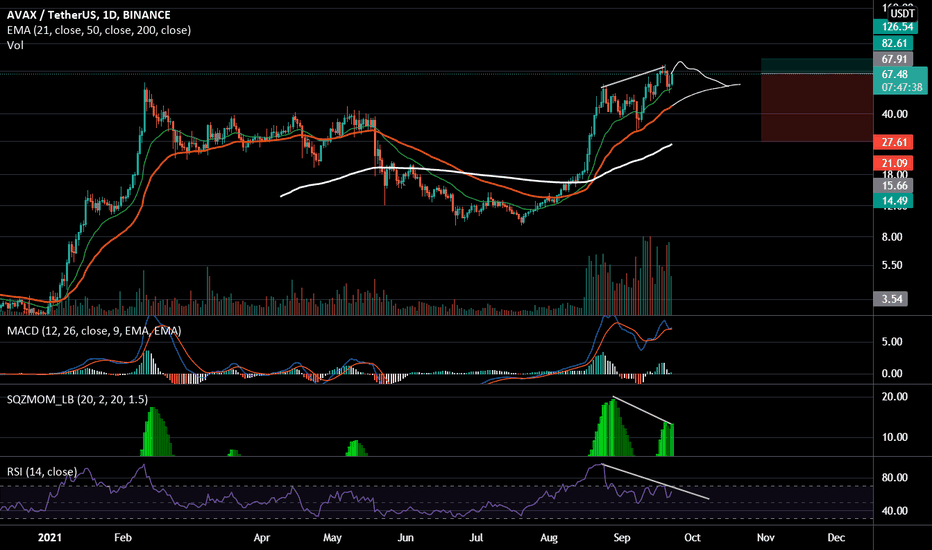The width and height of the screenshot is (932, 550).
Task: Select the Vol indicator legend
Action: [15, 45]
